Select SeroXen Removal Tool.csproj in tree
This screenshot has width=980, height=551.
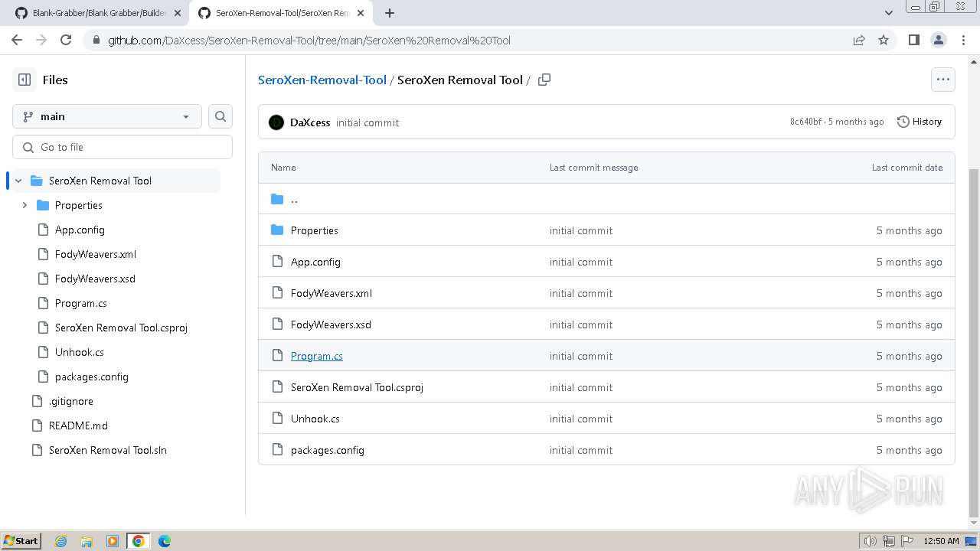click(121, 328)
